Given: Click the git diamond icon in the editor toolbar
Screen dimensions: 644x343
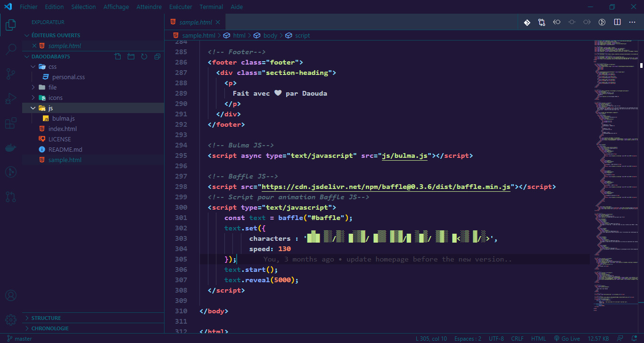Looking at the screenshot, I should [527, 22].
